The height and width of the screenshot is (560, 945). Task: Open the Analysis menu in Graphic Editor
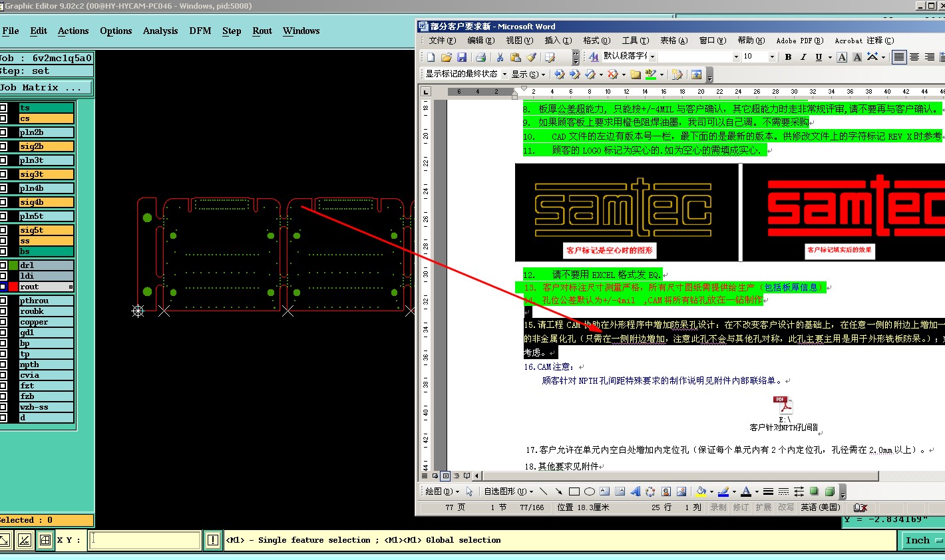pyautogui.click(x=160, y=31)
